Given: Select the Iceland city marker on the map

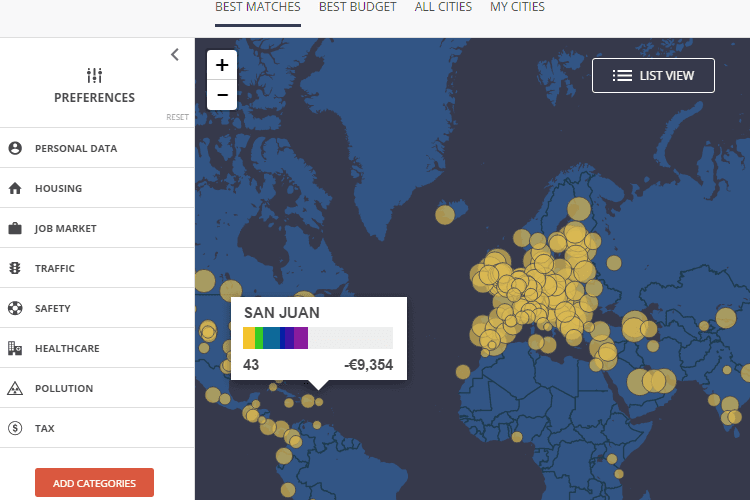Looking at the screenshot, I should [445, 215].
